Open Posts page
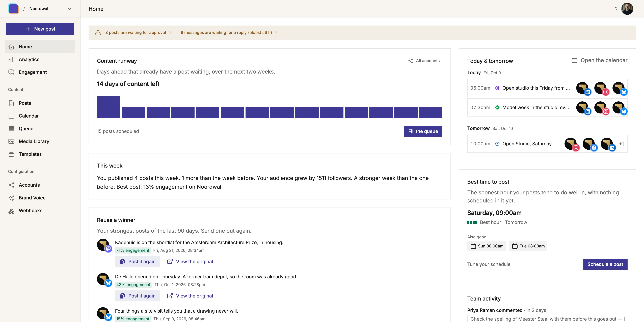This screenshot has height=322, width=644. 40,103
